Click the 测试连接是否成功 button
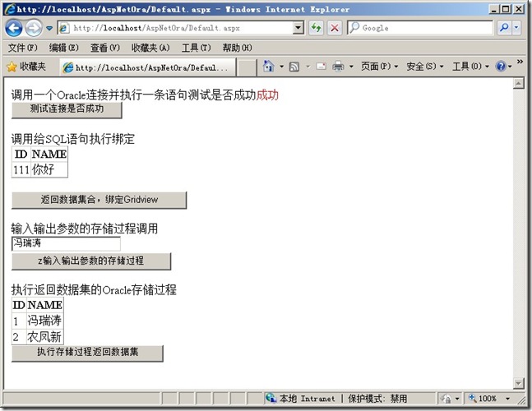Image resolution: width=532 pixels, height=411 pixels. 67,109
